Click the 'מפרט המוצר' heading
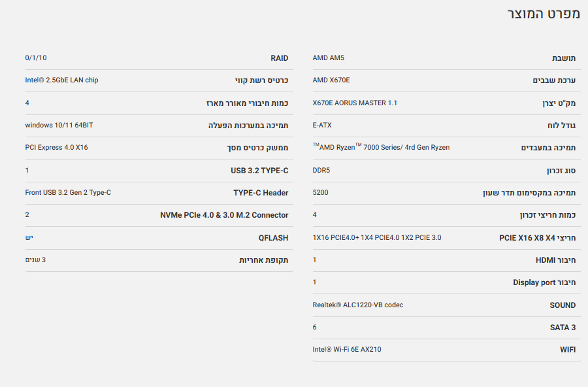This screenshot has height=387, width=588. pos(544,14)
